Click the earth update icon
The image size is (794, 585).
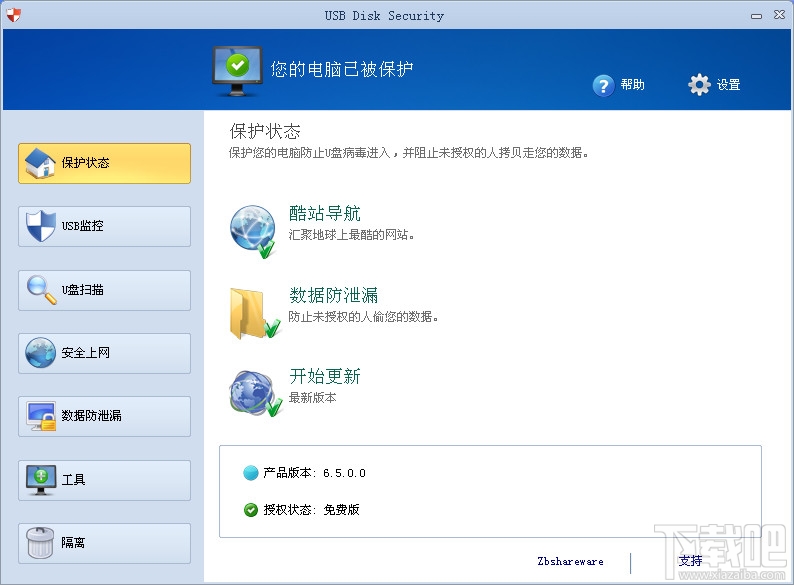pyautogui.click(x=255, y=394)
